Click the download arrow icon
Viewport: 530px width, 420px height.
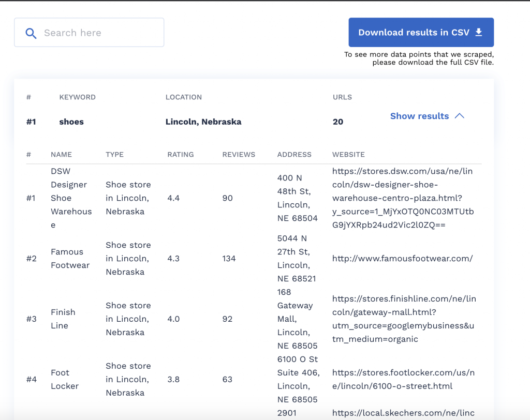coord(479,32)
